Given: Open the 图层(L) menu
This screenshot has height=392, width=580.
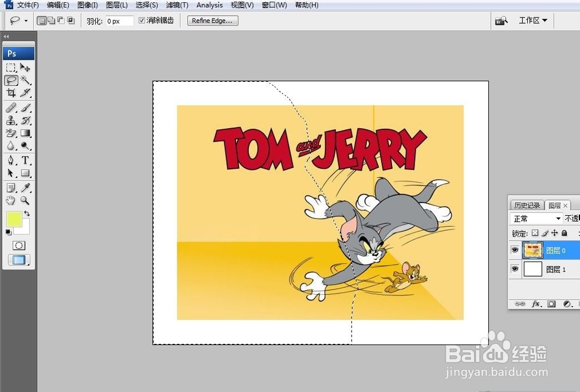Looking at the screenshot, I should pos(117,5).
